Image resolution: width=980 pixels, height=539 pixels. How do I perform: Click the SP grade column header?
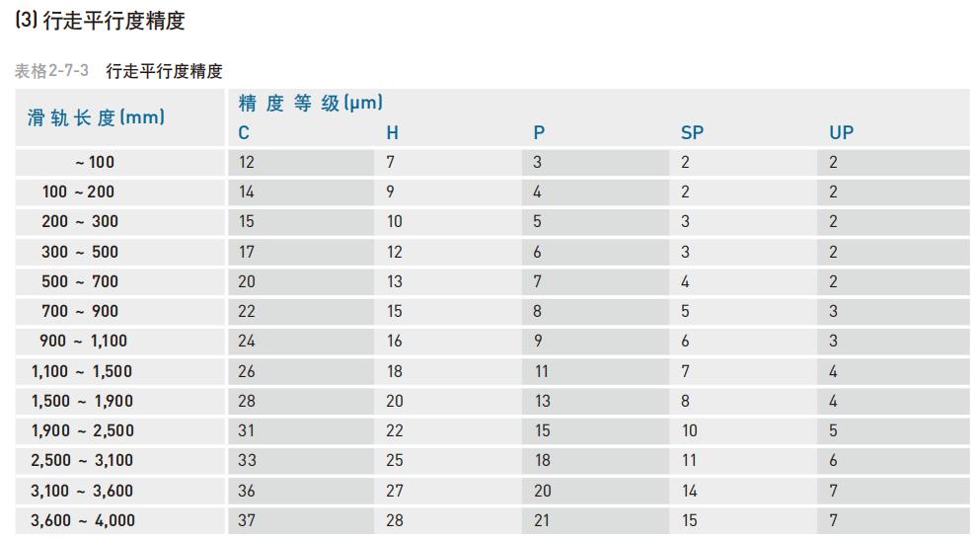692,133
